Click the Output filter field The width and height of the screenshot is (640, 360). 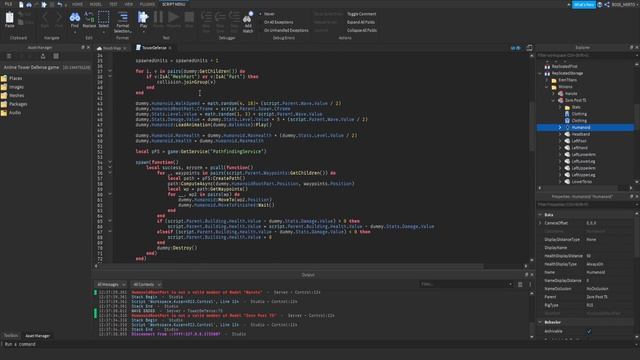point(466,284)
